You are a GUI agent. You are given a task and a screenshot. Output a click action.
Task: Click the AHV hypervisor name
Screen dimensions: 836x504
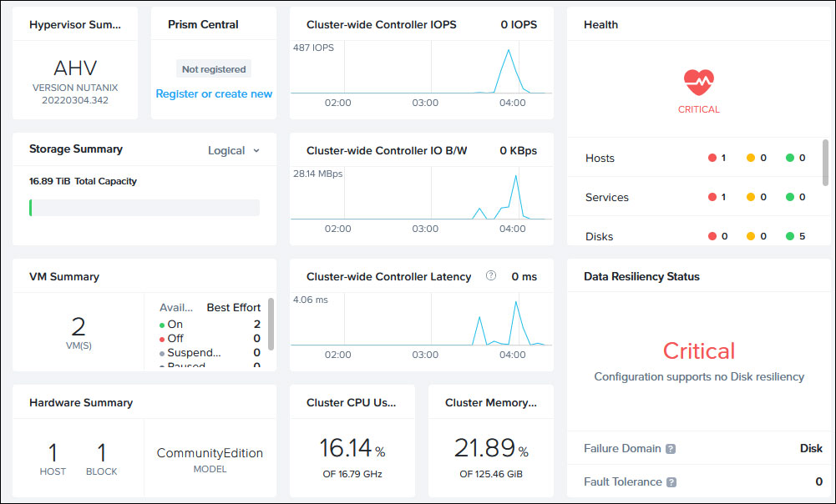click(x=75, y=68)
